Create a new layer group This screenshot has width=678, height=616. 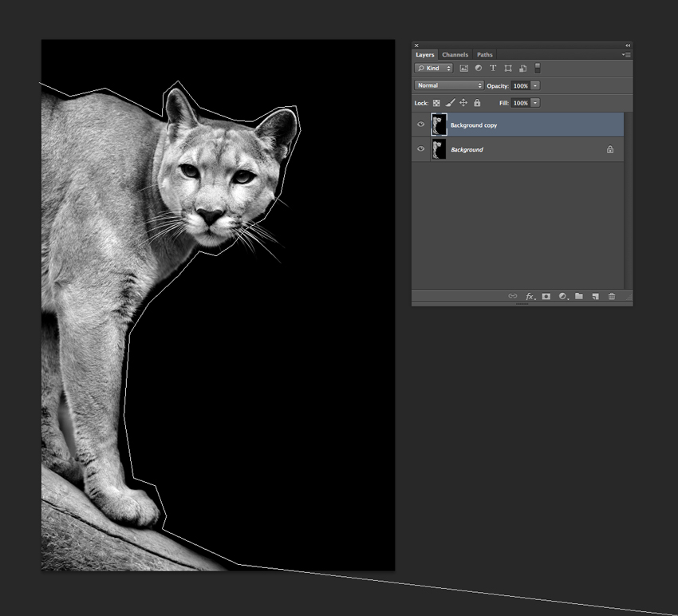click(x=579, y=296)
